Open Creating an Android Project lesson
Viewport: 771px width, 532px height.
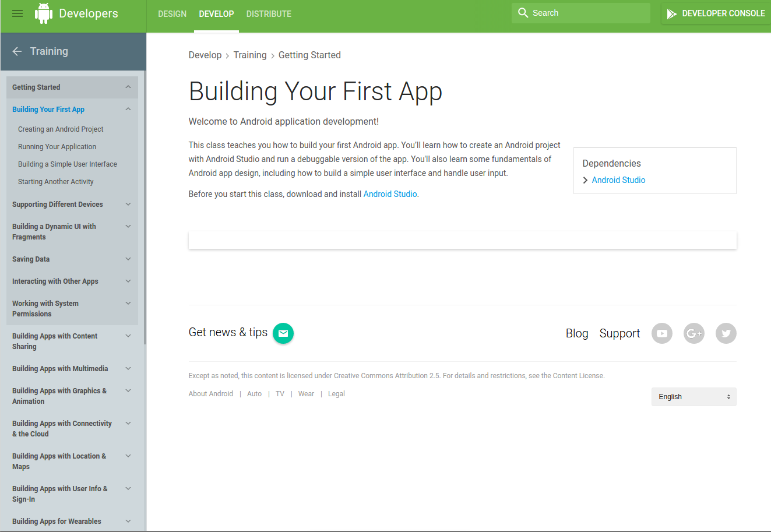point(61,129)
